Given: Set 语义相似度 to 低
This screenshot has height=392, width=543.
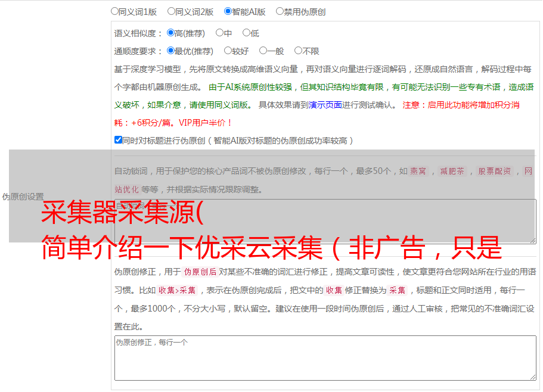Looking at the screenshot, I should (247, 33).
